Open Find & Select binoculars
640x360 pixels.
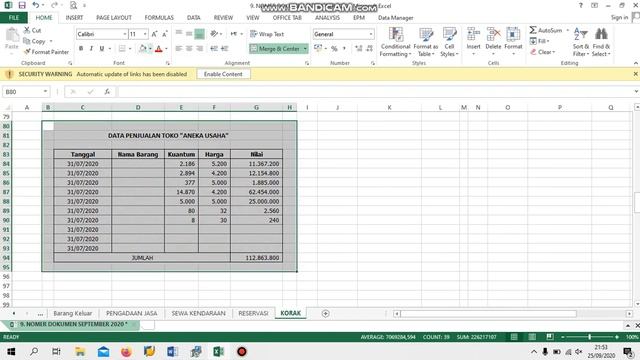pos(601,42)
